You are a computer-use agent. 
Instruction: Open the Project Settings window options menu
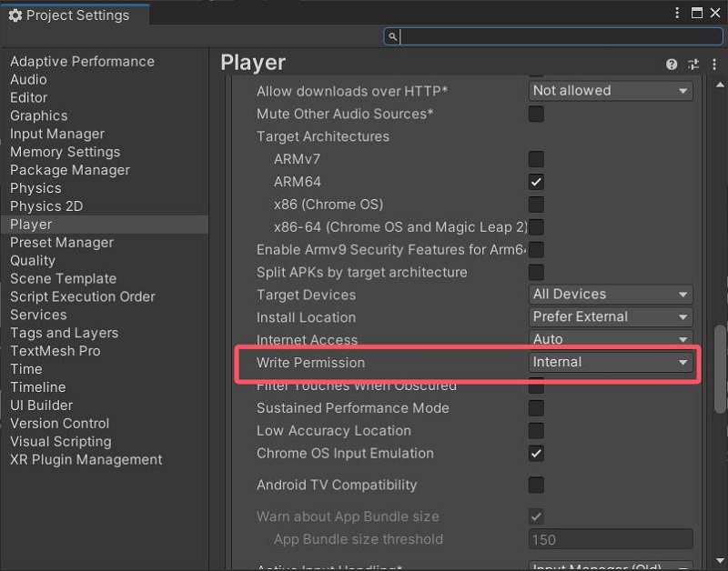(x=677, y=14)
